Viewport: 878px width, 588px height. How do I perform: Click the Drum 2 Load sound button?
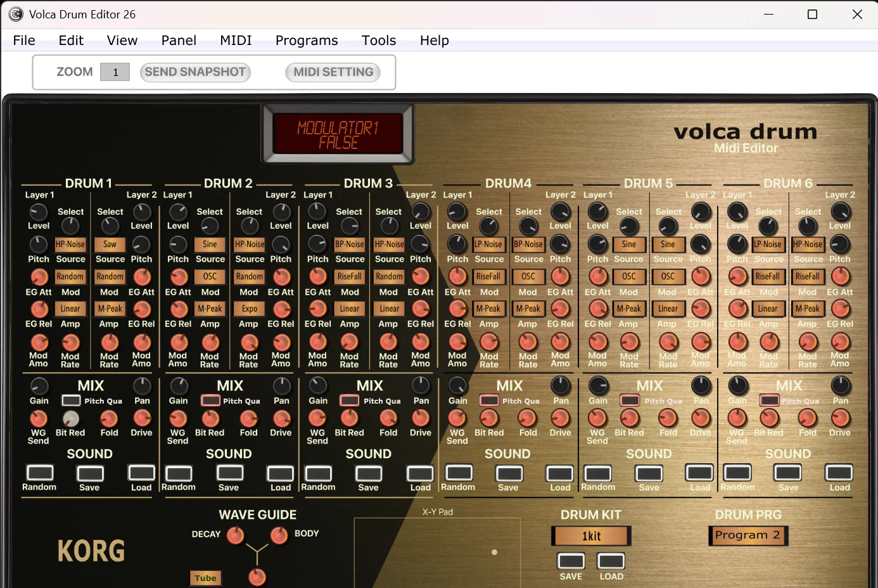280,473
